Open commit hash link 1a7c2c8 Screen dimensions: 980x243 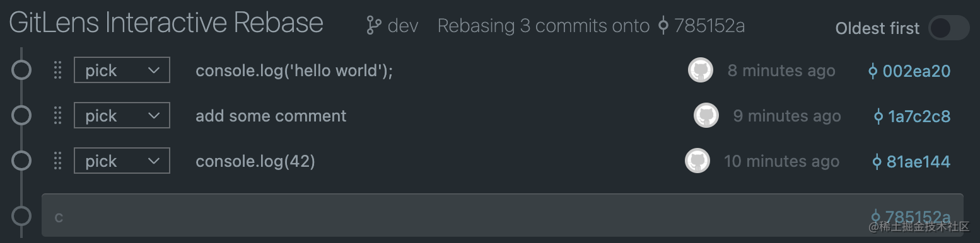click(x=912, y=116)
